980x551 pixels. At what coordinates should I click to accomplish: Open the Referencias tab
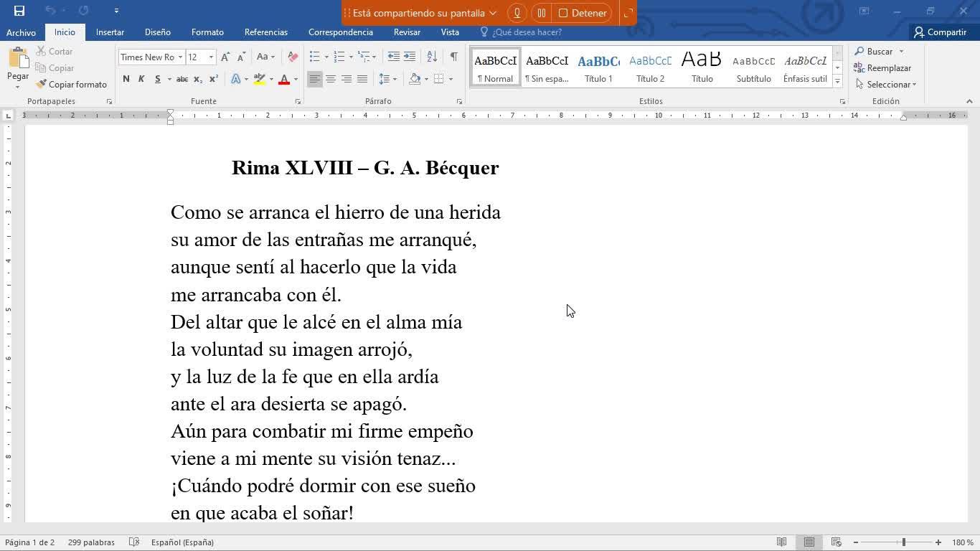click(x=265, y=32)
